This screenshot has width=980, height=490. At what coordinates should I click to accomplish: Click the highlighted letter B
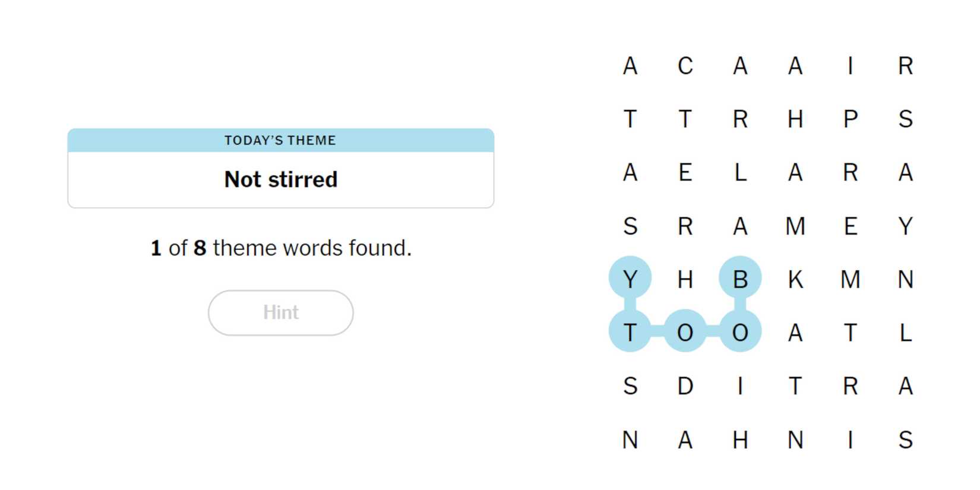(740, 279)
